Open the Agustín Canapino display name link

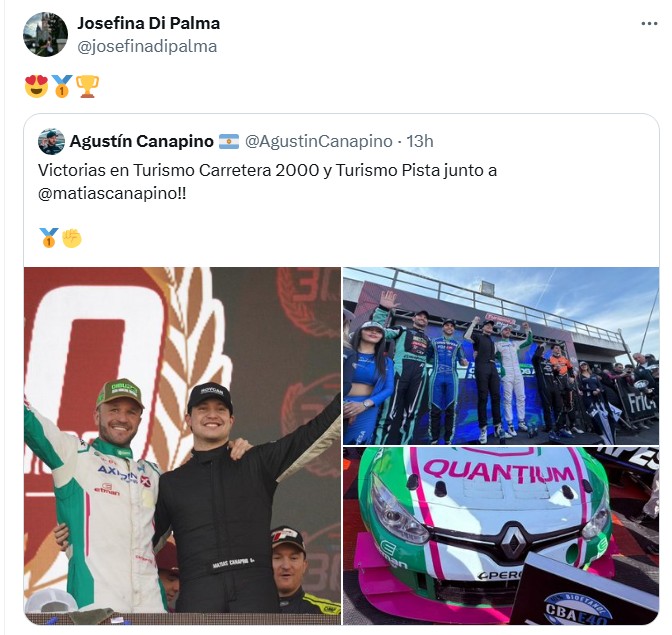pyautogui.click(x=141, y=141)
